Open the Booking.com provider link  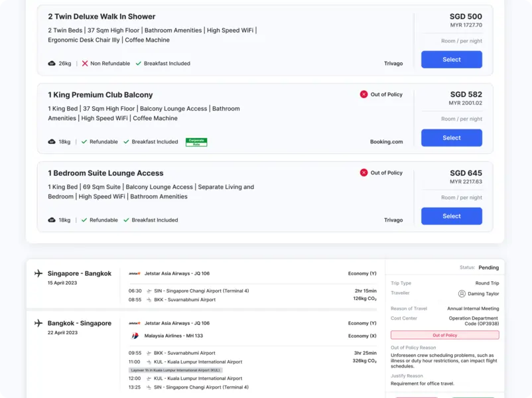click(x=386, y=142)
